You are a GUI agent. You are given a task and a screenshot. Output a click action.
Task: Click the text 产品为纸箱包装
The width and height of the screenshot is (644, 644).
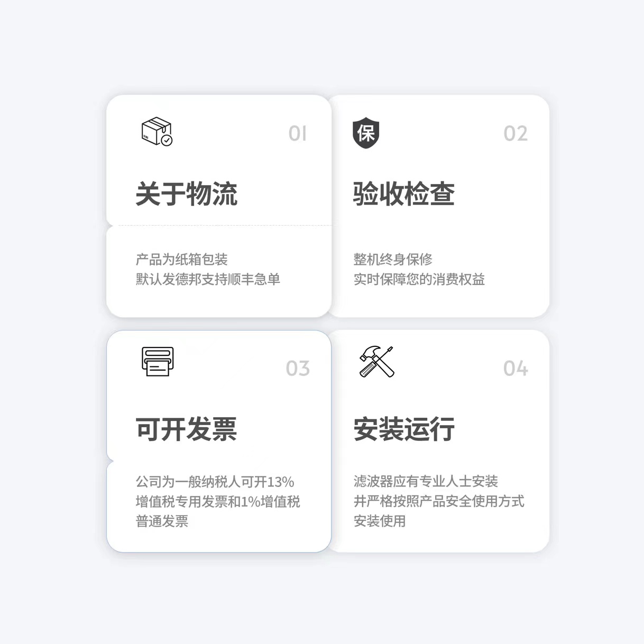[x=182, y=260]
